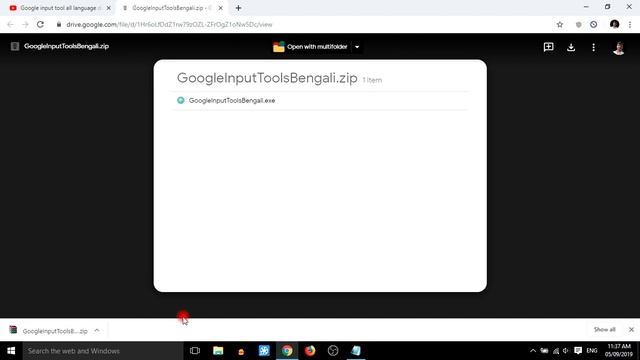The image size is (640, 360).
Task: Switch the ENG input language
Action: coord(592,351)
